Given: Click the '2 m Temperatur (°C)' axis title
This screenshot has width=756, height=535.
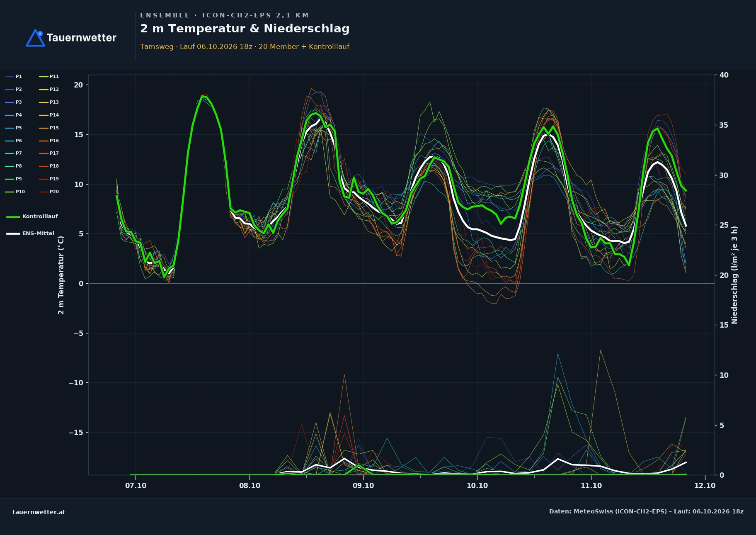Looking at the screenshot, I should click(x=61, y=275).
